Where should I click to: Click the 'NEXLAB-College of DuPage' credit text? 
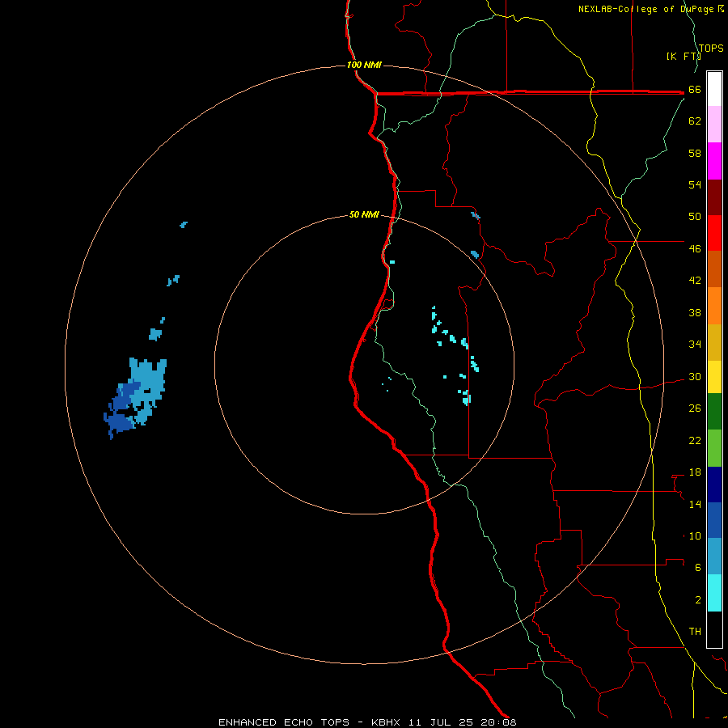[645, 9]
